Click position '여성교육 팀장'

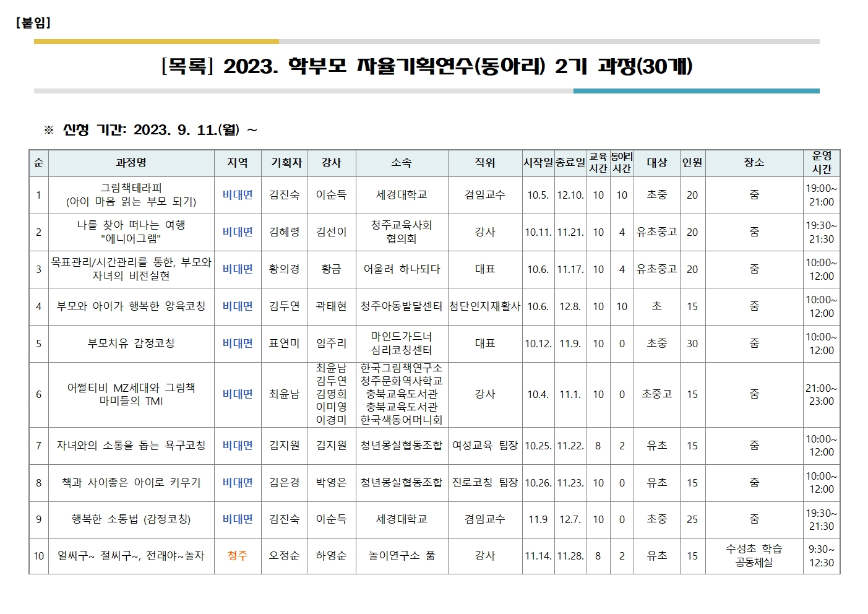click(x=485, y=446)
